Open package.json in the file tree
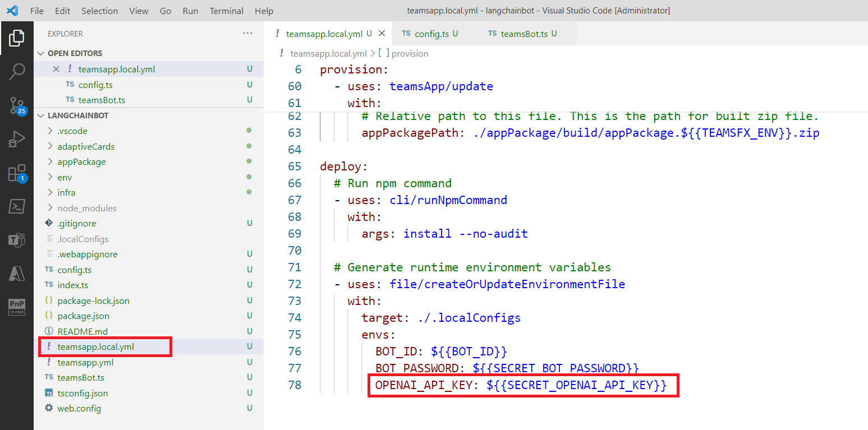This screenshot has height=430, width=868. [83, 316]
